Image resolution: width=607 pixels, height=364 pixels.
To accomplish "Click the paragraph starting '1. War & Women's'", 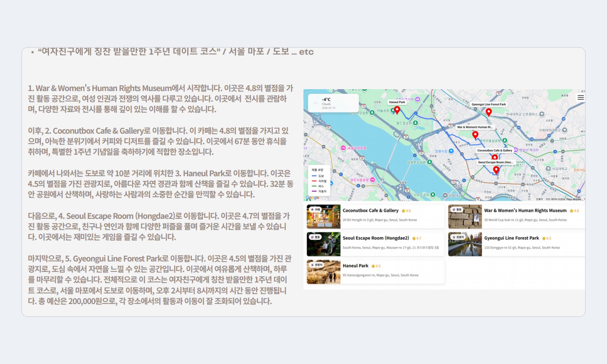I will click(x=160, y=99).
